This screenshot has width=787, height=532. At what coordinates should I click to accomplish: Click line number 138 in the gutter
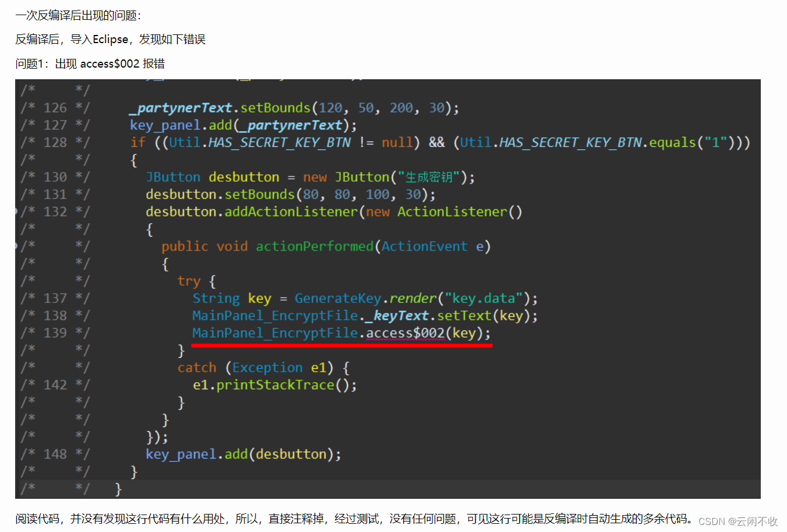coord(55,316)
